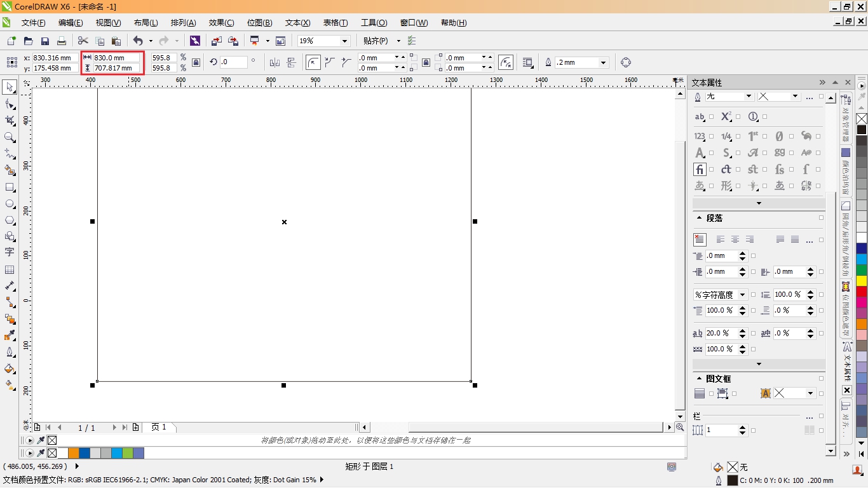Viewport: 868px width, 488px height.
Task: Toggle lock ratio padlock in property bar
Action: (x=196, y=62)
